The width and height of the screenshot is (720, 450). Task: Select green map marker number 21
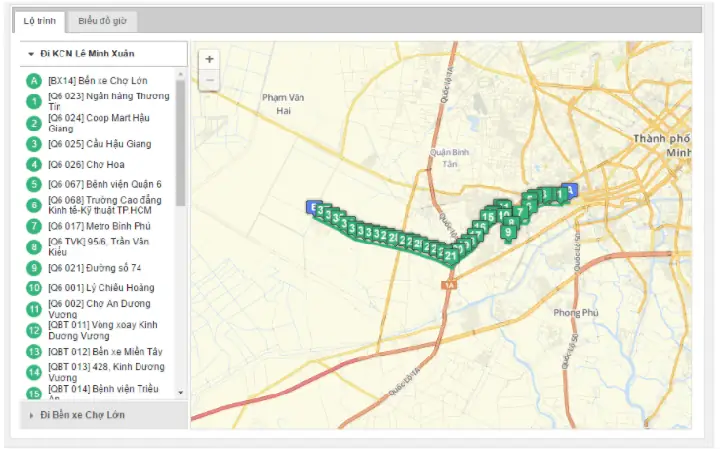click(x=450, y=257)
